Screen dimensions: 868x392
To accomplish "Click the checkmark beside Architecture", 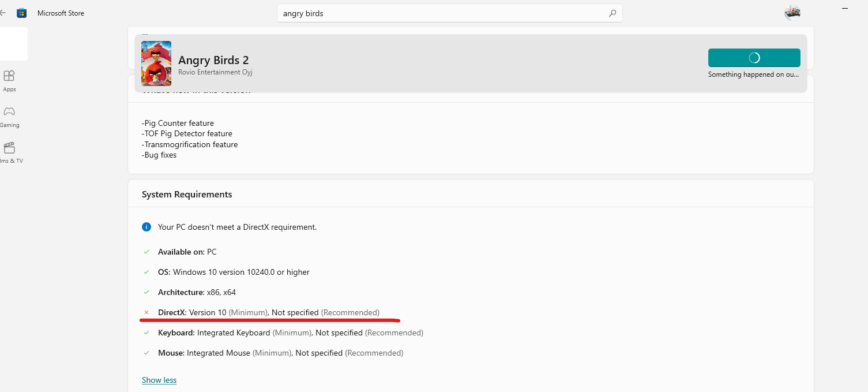I will 146,292.
